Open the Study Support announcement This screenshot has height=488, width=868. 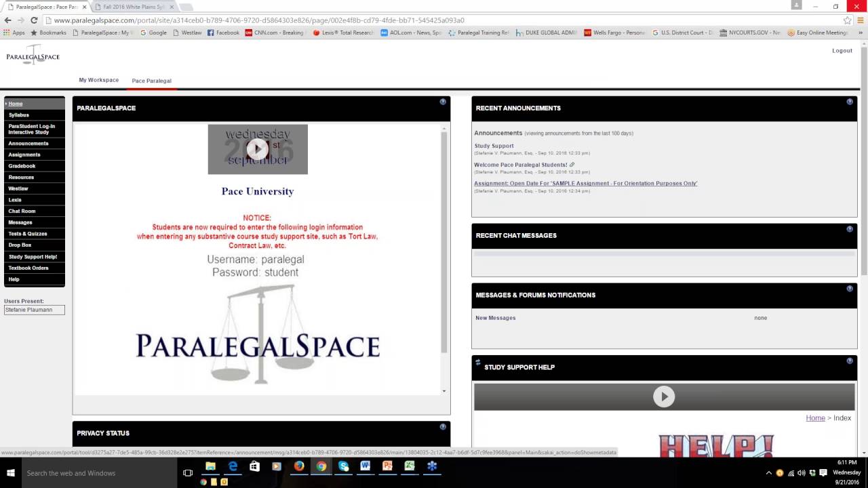pyautogui.click(x=494, y=146)
